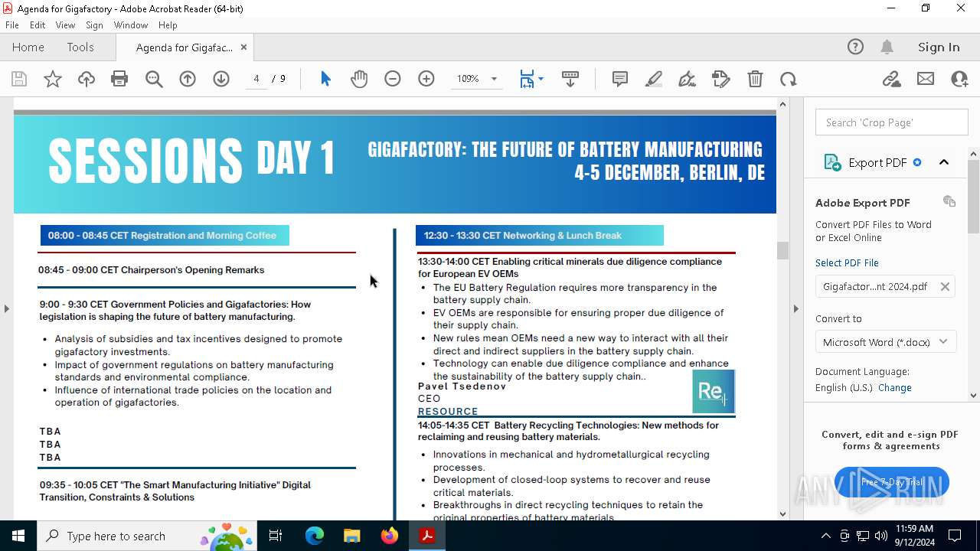Image resolution: width=980 pixels, height=551 pixels.
Task: Open the Fill and Sign pen tool
Action: [688, 79]
